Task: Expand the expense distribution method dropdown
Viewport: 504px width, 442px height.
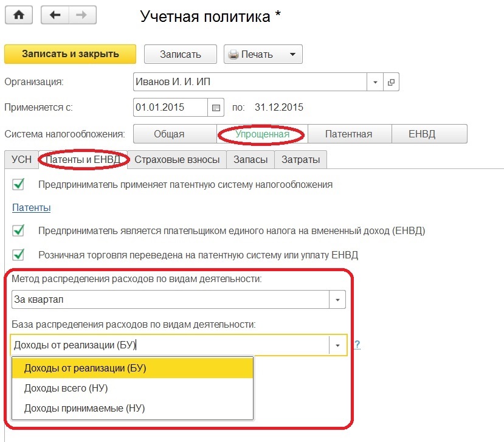Action: tap(337, 300)
